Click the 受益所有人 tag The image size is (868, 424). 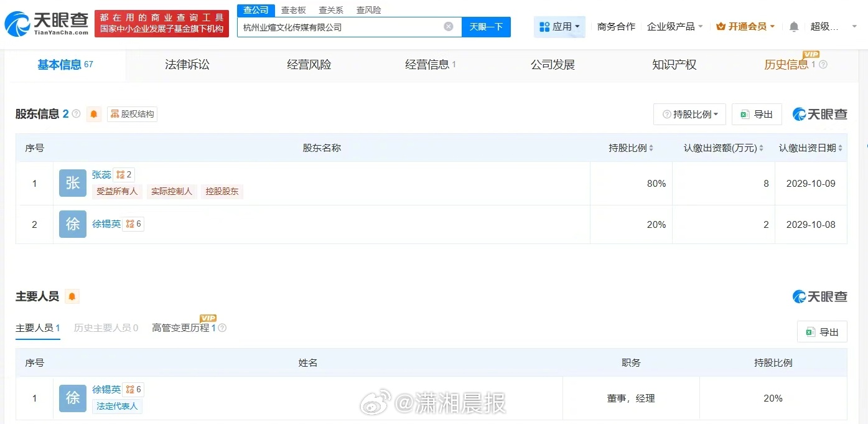[117, 192]
